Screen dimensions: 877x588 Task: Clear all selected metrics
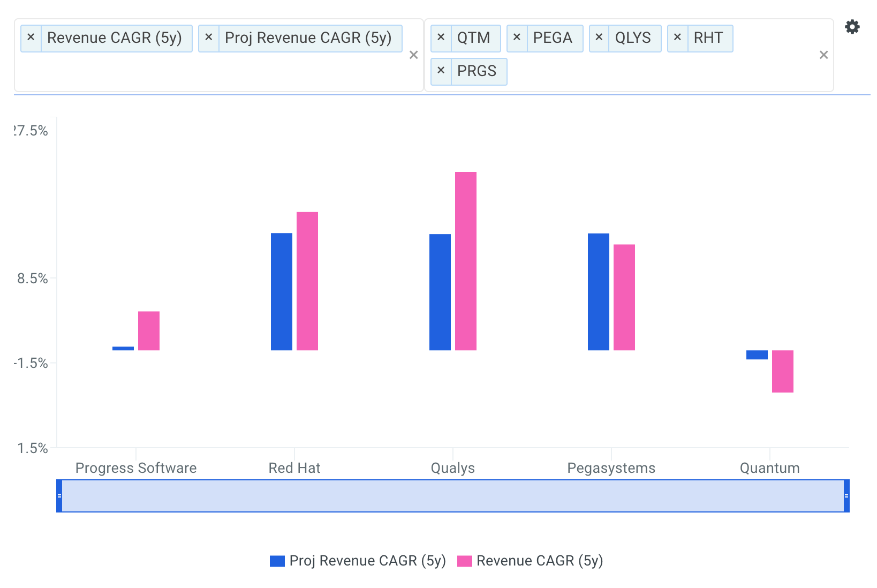413,55
